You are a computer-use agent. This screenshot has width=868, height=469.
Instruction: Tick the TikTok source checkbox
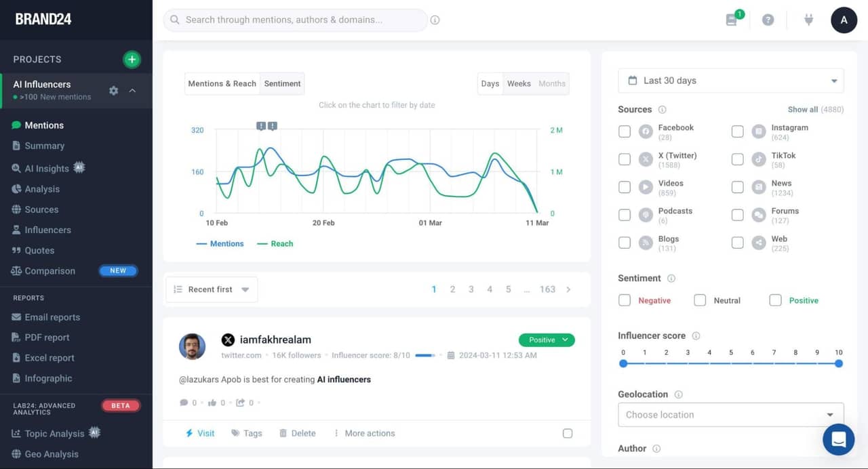[738, 159]
